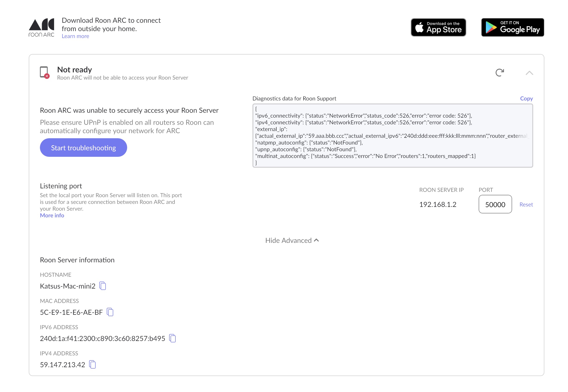Collapse the Hide Advanced section
568x392 pixels.
pyautogui.click(x=292, y=241)
